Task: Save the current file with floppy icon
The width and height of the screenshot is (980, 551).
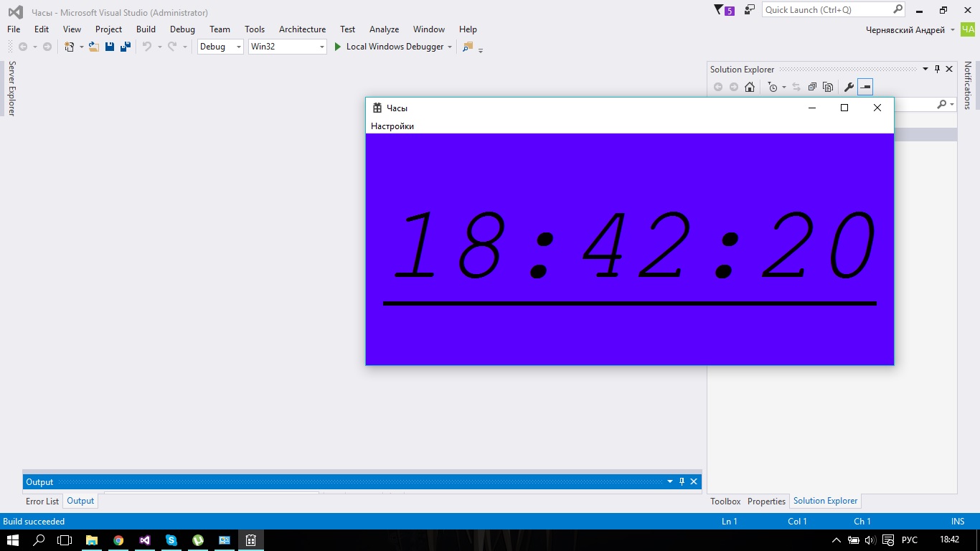Action: 110,47
